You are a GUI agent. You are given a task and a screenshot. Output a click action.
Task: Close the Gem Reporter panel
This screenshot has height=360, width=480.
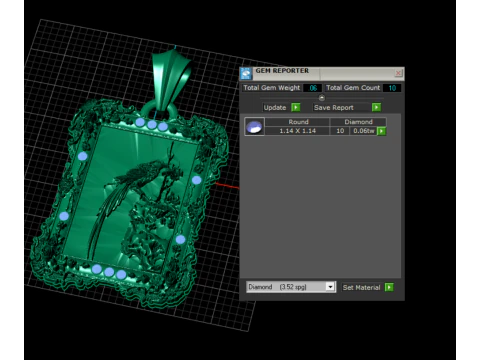click(398, 73)
